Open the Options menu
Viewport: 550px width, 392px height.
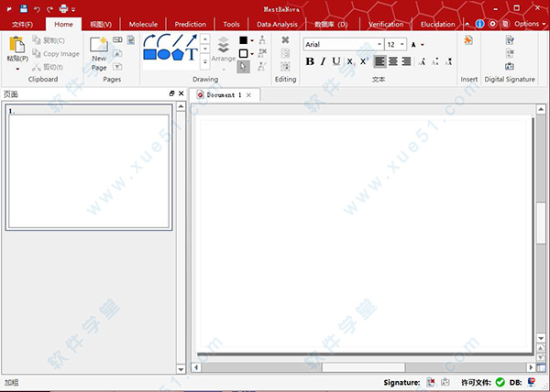[530, 24]
